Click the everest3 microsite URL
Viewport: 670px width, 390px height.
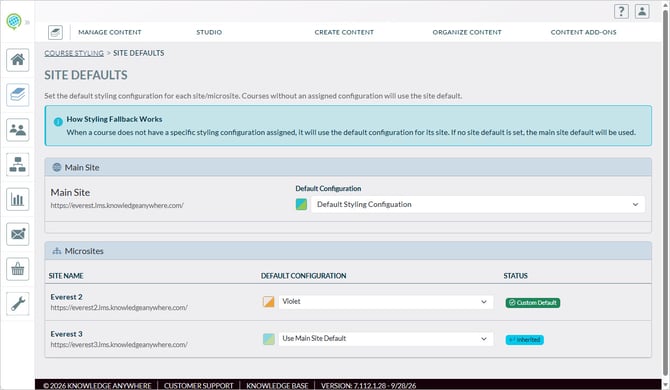[x=119, y=345]
